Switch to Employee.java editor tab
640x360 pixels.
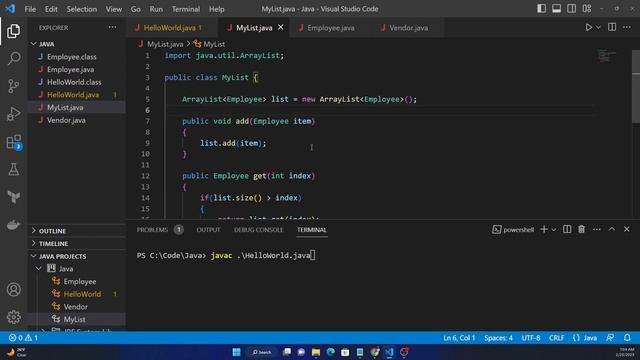click(x=331, y=27)
